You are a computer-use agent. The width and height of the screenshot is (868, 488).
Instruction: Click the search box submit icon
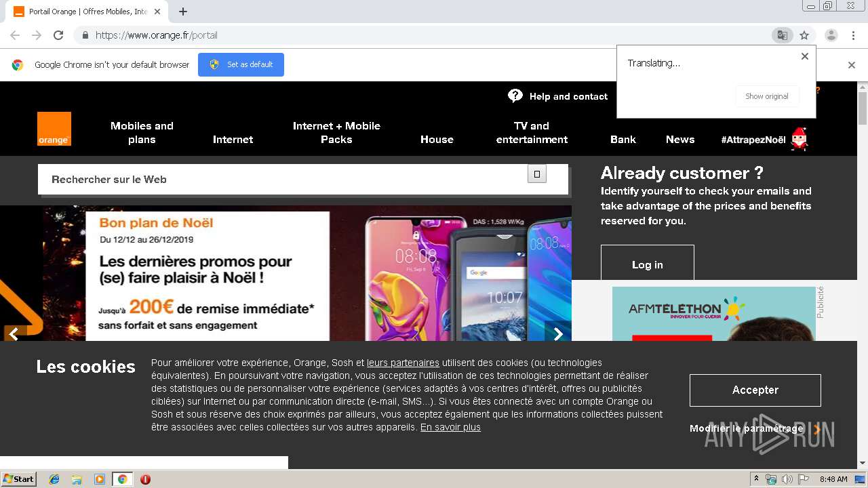tap(537, 174)
